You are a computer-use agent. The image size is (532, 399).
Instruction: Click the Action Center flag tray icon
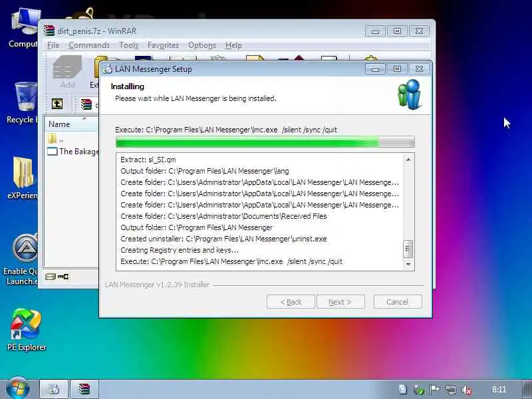pyautogui.click(x=435, y=390)
